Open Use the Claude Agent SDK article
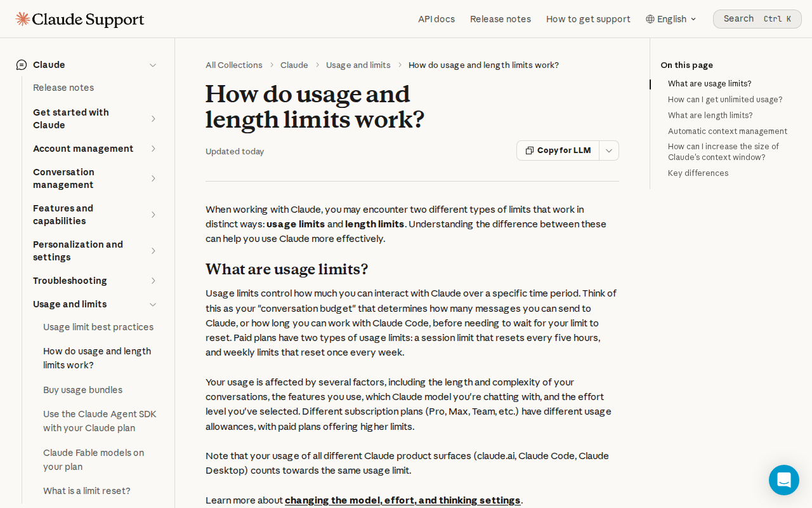This screenshot has width=812, height=508. coord(100,421)
